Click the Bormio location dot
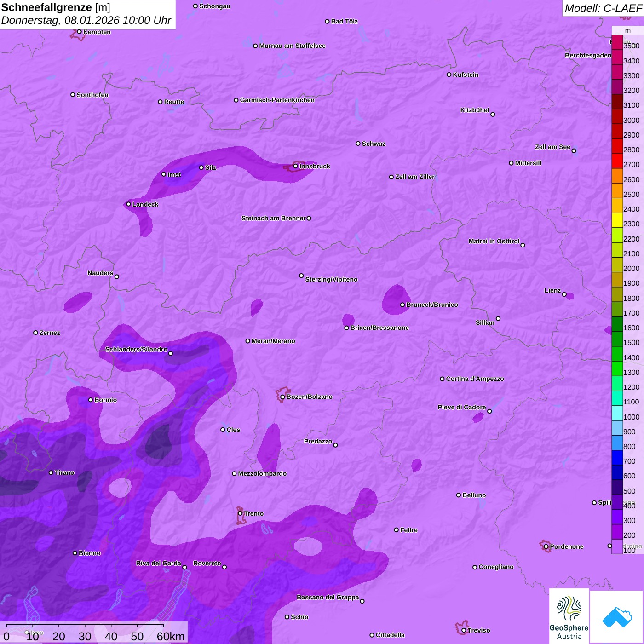The height and width of the screenshot is (644, 644). coord(91,400)
